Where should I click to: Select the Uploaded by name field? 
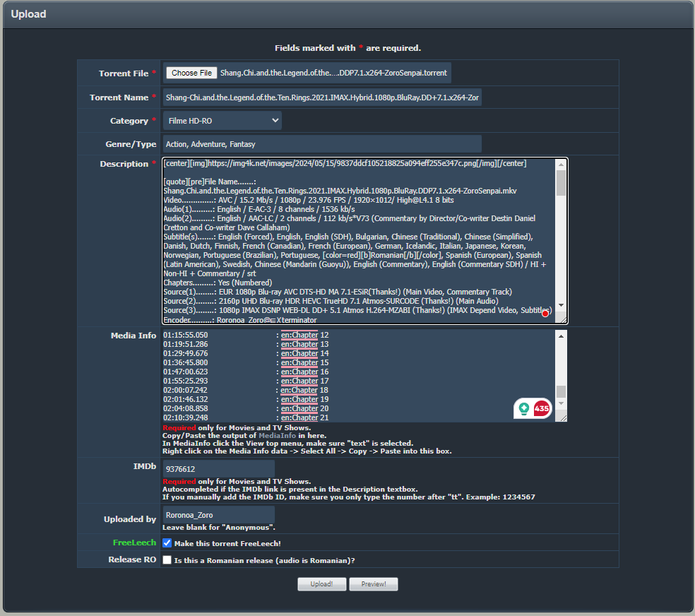coord(218,515)
